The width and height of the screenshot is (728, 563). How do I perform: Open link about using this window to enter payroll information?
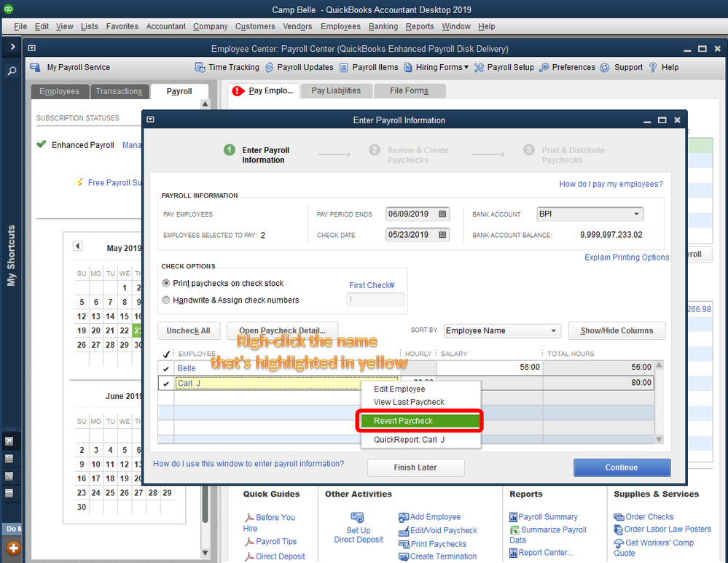[x=248, y=464]
